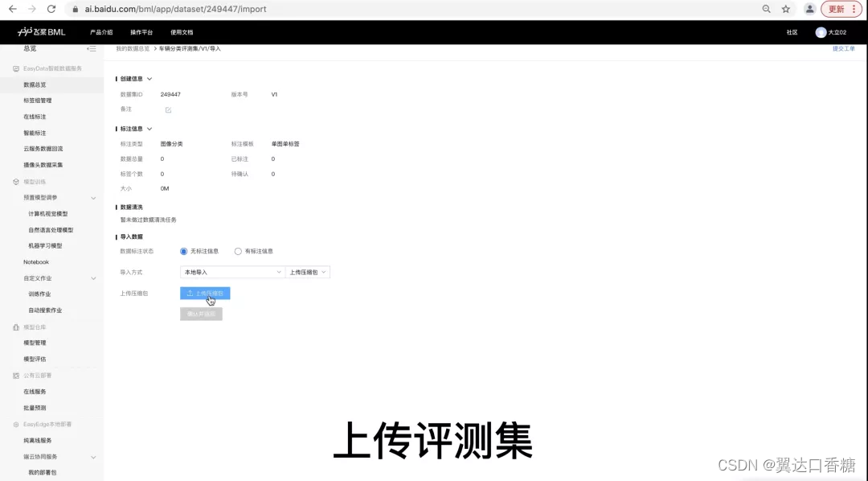Expand the 预置模型调参 sidebar section
Screen dimensions: 868x481
pyautogui.click(x=92, y=197)
